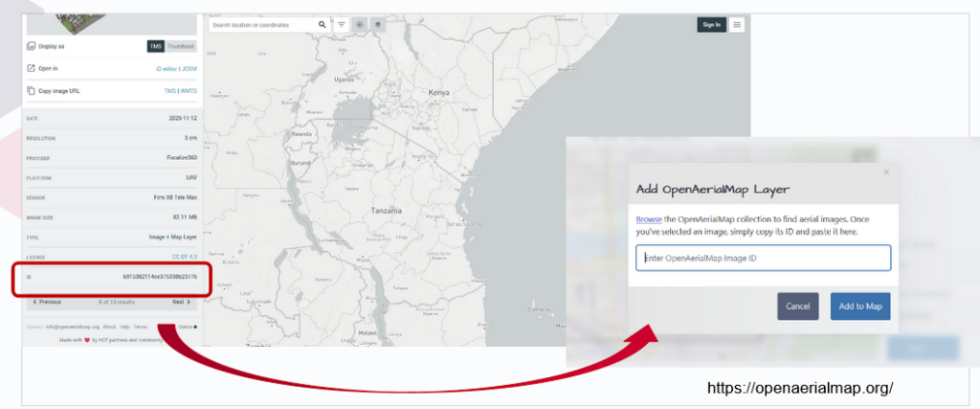
Task: Open image in iD editor
Action: click(166, 69)
